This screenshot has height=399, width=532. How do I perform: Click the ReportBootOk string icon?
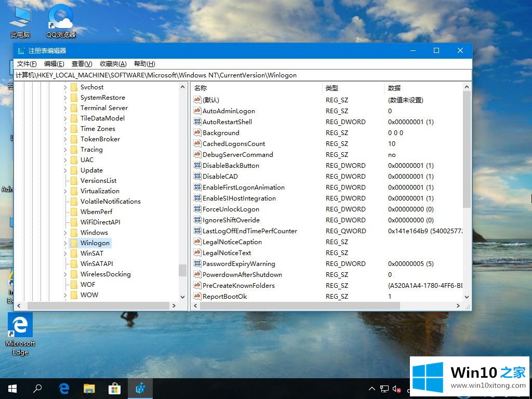(197, 296)
